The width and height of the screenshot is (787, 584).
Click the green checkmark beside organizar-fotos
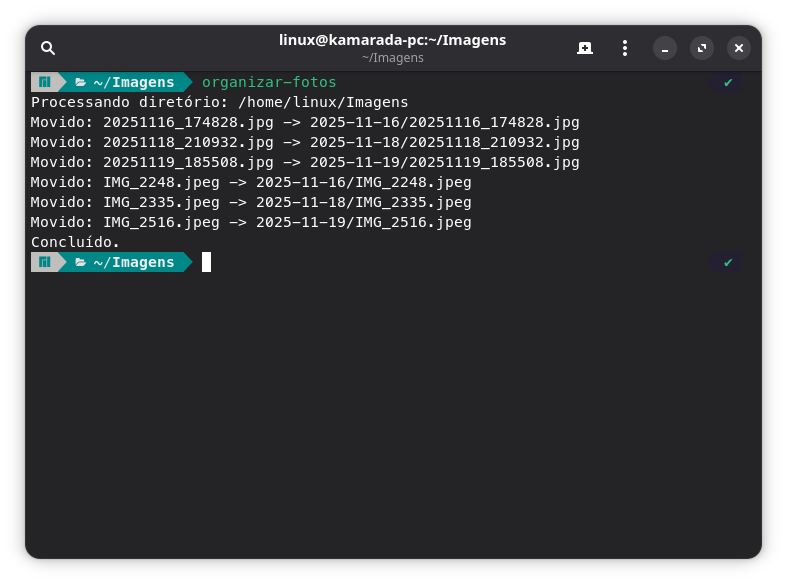728,82
